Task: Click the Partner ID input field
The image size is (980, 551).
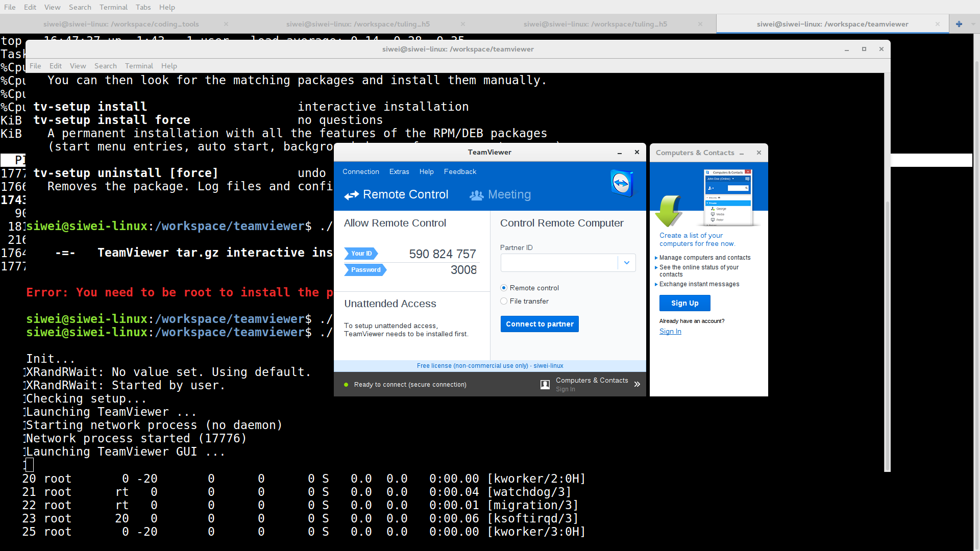Action: (559, 263)
